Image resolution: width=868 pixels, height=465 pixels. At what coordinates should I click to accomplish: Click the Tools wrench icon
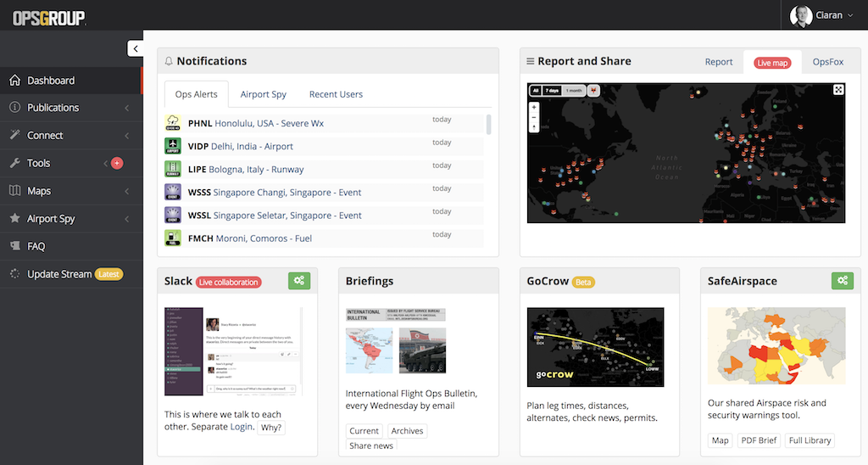pyautogui.click(x=15, y=163)
